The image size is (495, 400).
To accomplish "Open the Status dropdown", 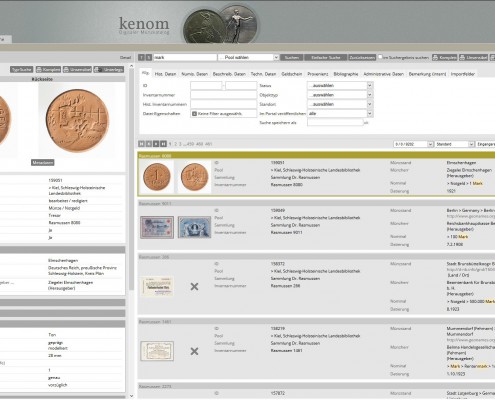I will pyautogui.click(x=340, y=86).
